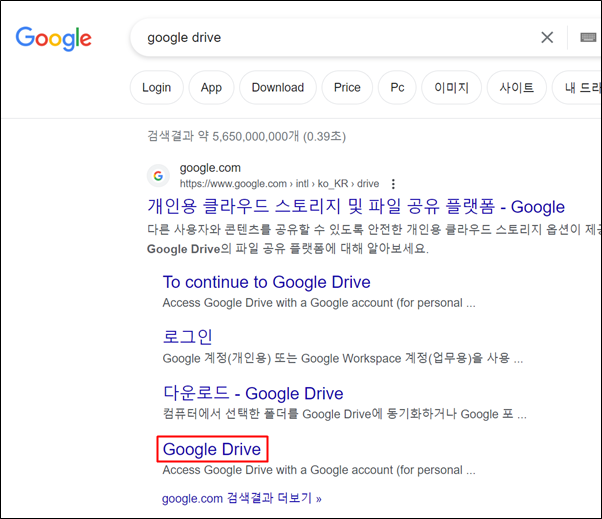
Task: Click the Google logo
Action: click(53, 38)
